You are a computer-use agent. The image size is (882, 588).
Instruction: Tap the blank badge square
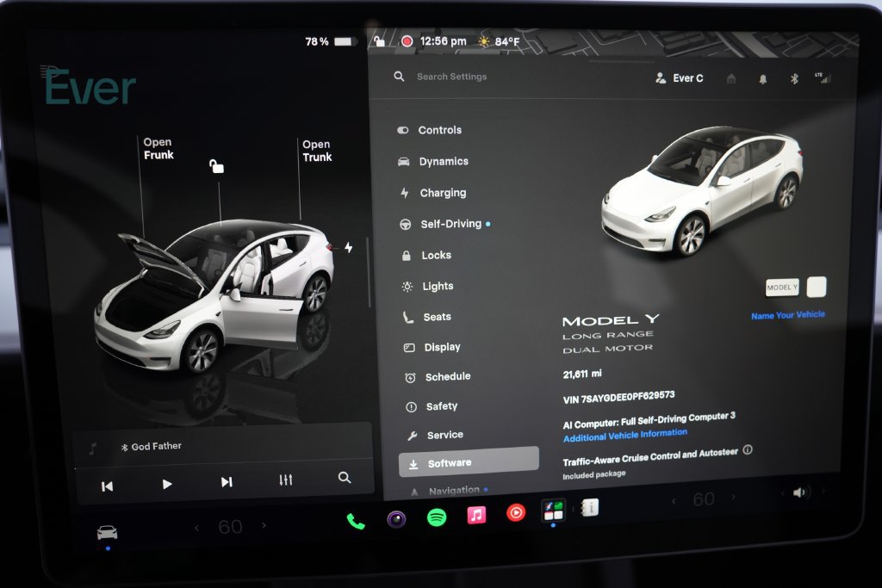[817, 287]
